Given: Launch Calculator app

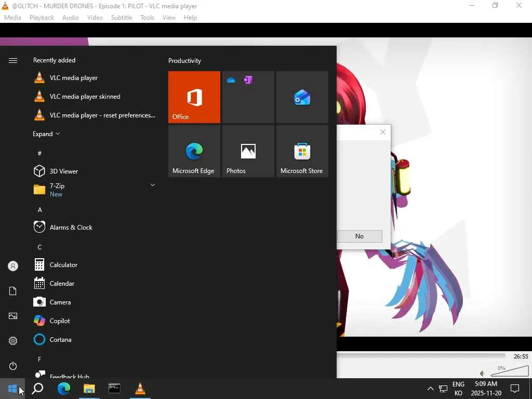Looking at the screenshot, I should (x=95, y=264).
